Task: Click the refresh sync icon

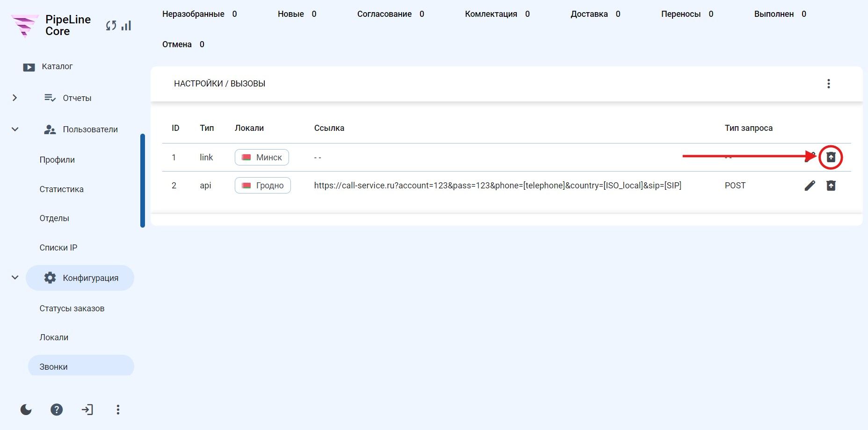Action: (x=111, y=26)
